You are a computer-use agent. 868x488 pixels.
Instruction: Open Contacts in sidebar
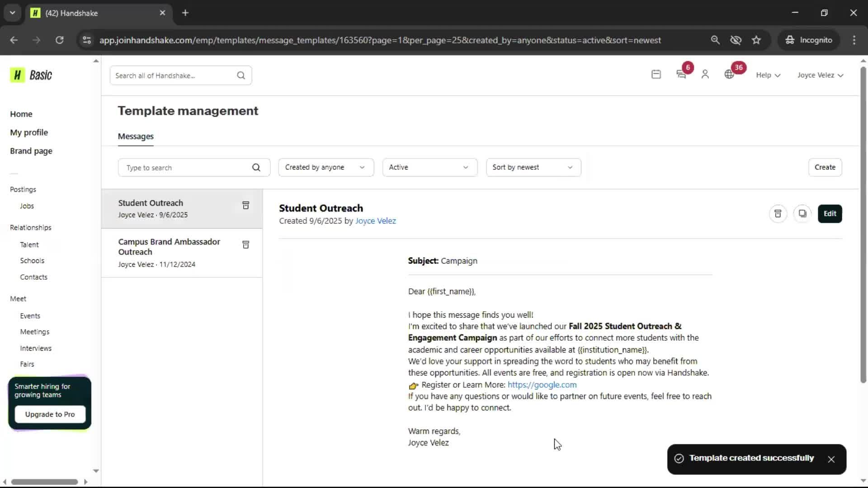(x=33, y=277)
